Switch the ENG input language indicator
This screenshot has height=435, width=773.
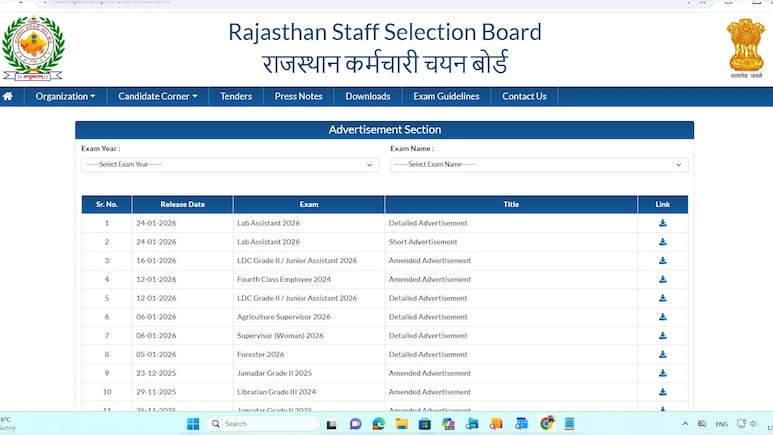(722, 424)
